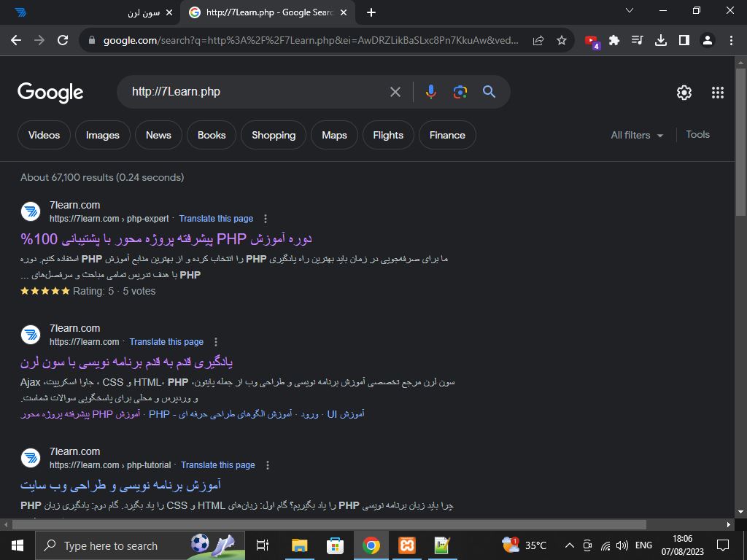This screenshot has width=747, height=560.
Task: Open the Notepad++ taskbar icon
Action: click(443, 545)
